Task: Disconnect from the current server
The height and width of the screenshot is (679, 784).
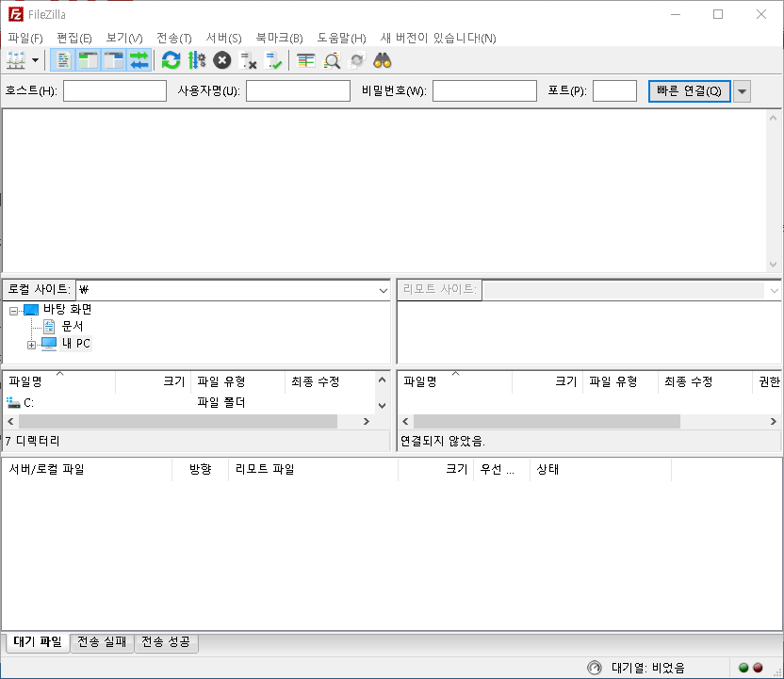Action: coord(248,60)
